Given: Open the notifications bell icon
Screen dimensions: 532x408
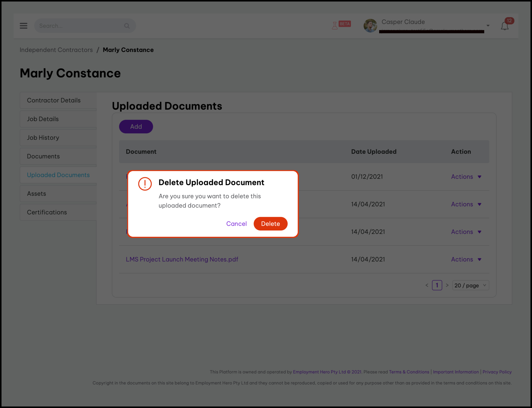Looking at the screenshot, I should point(505,26).
